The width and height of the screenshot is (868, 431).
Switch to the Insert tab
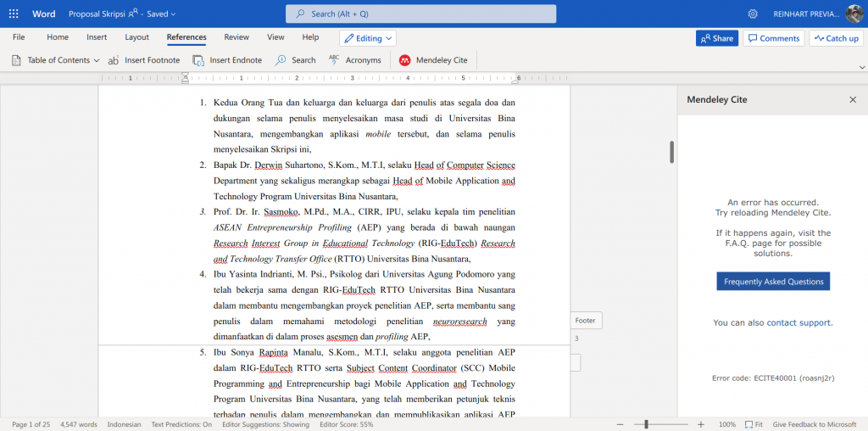click(97, 37)
